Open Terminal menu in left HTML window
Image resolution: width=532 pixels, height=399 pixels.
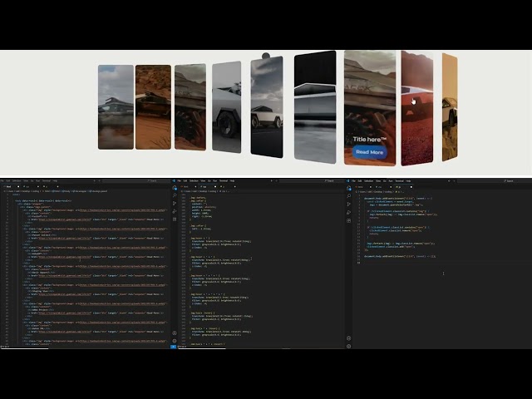point(47,181)
